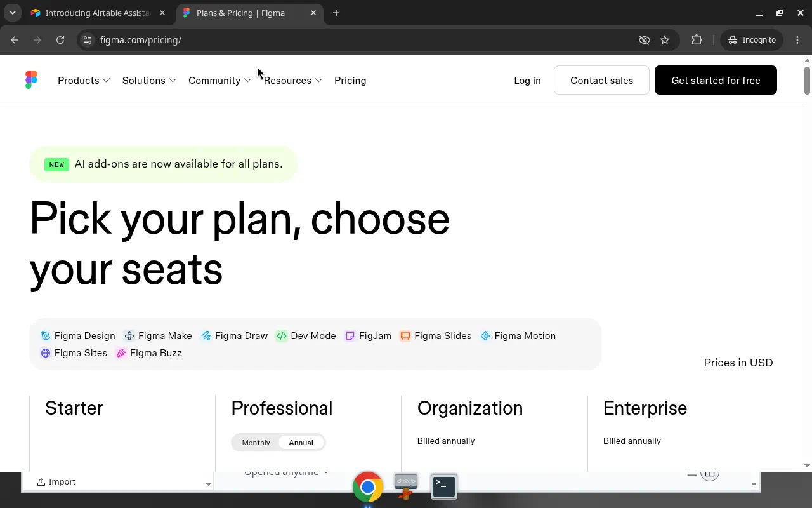
Task: Click the Dev Mode code icon
Action: point(282,336)
